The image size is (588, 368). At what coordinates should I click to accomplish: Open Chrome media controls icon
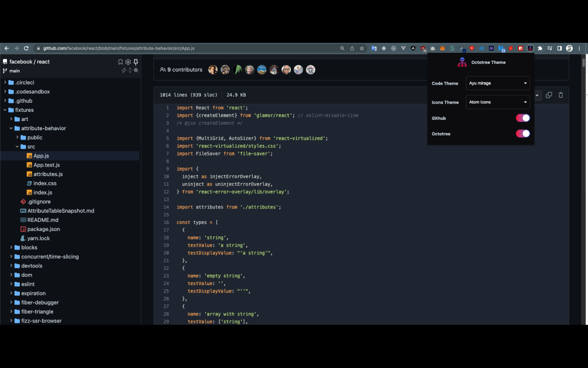(x=550, y=48)
